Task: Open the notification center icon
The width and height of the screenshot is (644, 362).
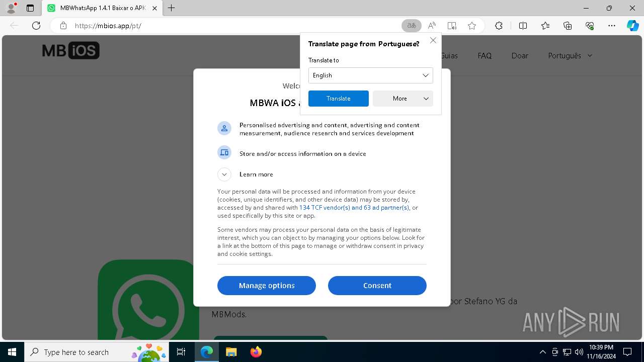Action: click(x=627, y=352)
